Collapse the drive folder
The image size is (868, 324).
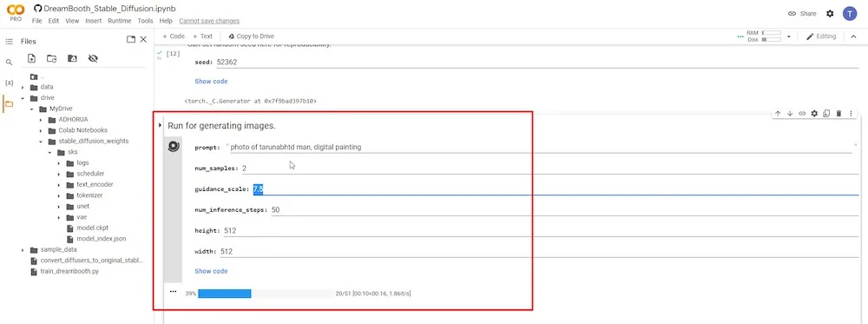(x=23, y=98)
